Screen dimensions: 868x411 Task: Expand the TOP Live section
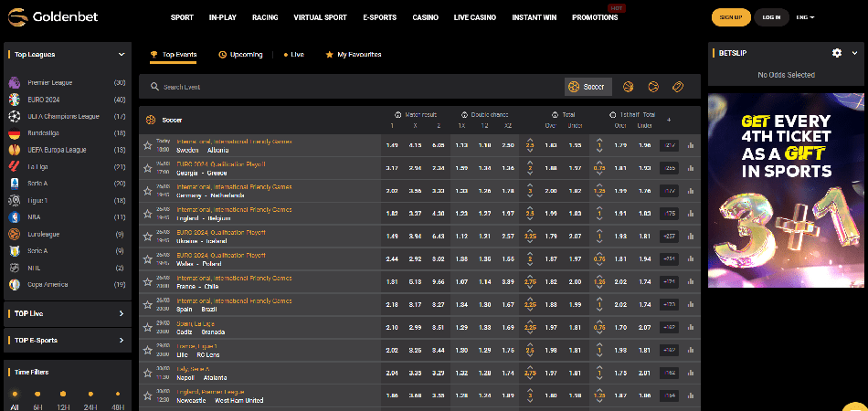point(122,313)
